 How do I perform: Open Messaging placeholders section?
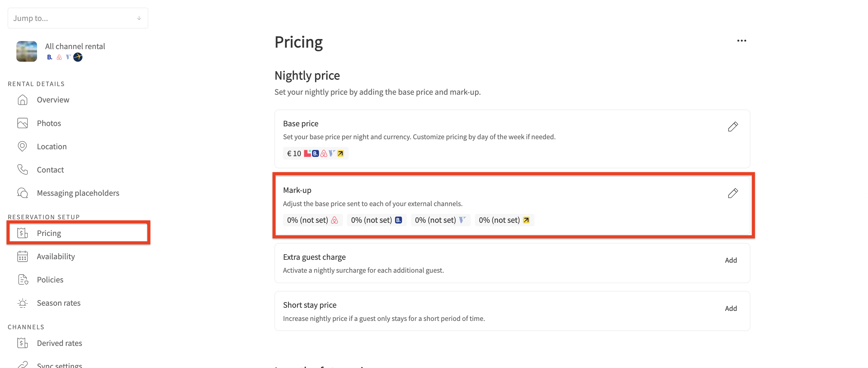78,193
